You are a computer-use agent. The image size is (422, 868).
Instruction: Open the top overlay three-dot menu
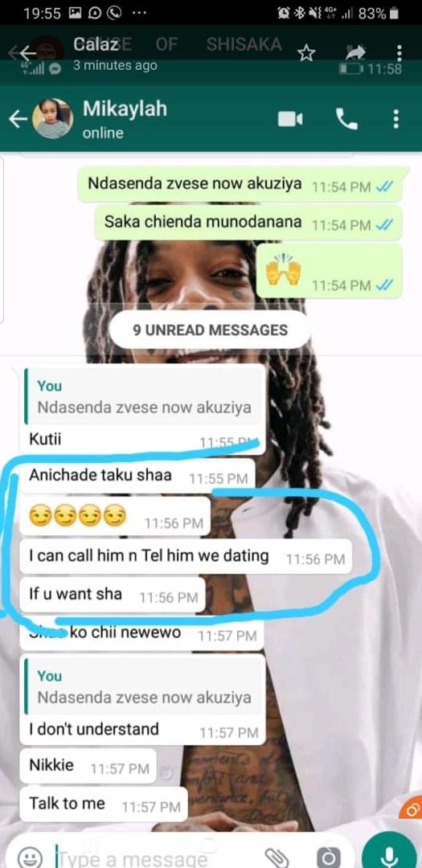399,52
